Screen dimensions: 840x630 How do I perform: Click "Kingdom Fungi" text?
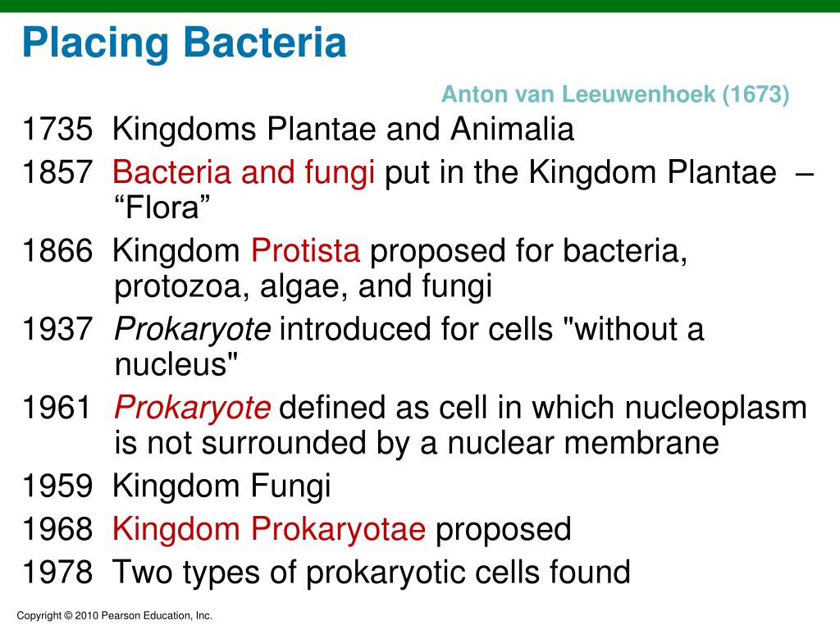point(221,487)
